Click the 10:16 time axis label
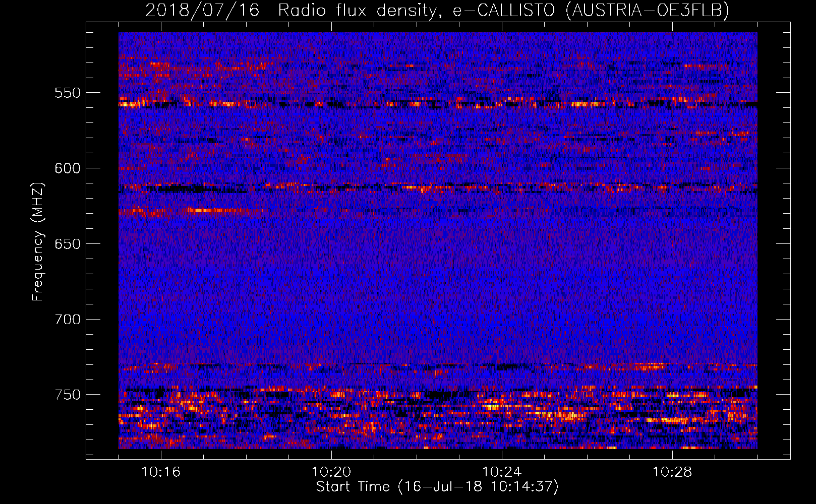This screenshot has width=816, height=504. [x=161, y=472]
